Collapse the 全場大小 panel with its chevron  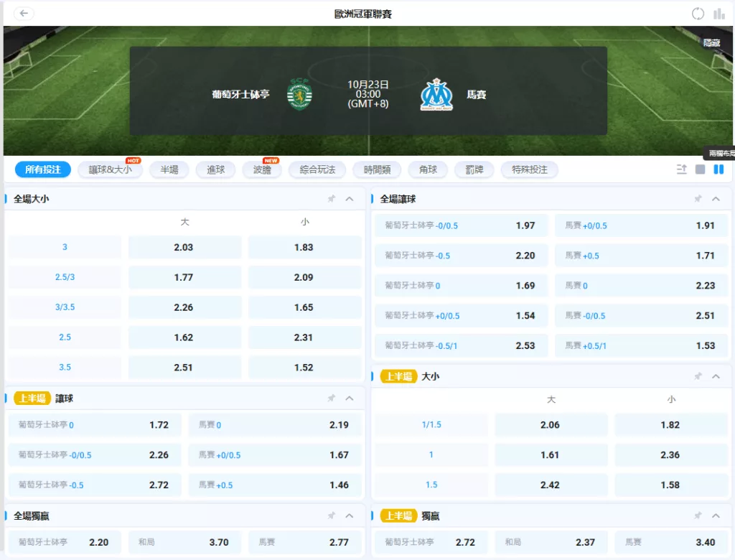[350, 199]
